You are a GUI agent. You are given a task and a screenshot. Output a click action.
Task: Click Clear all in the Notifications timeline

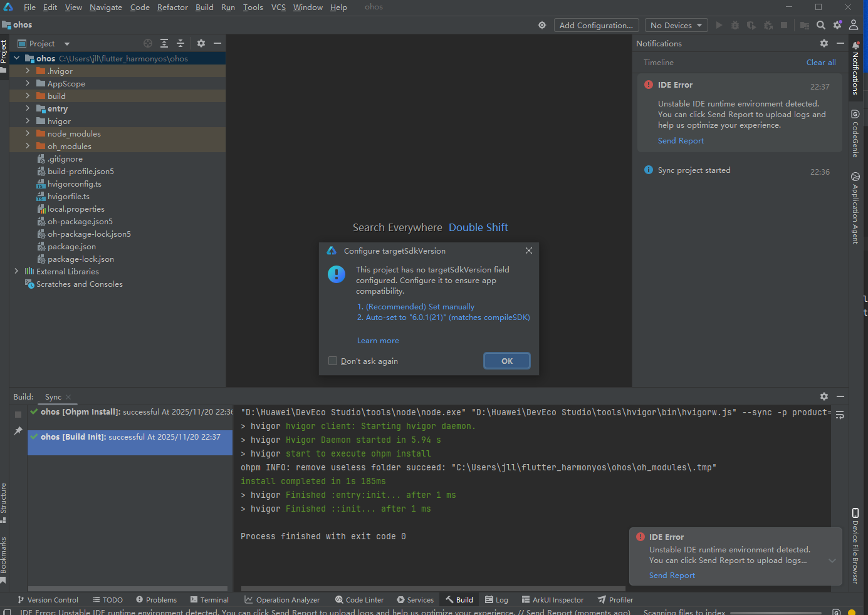[x=821, y=63]
